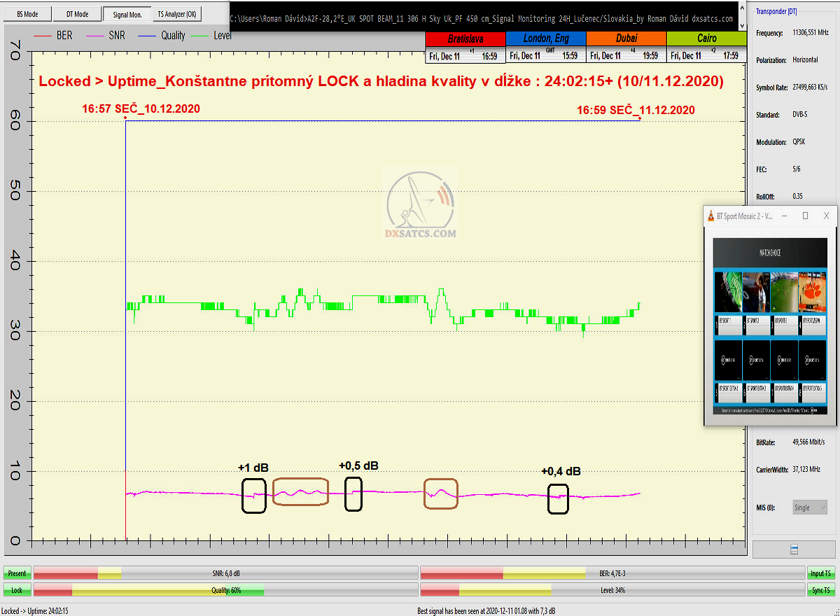Close the BT Sport Mosaic VLC window
The width and height of the screenshot is (840, 616).
827,216
